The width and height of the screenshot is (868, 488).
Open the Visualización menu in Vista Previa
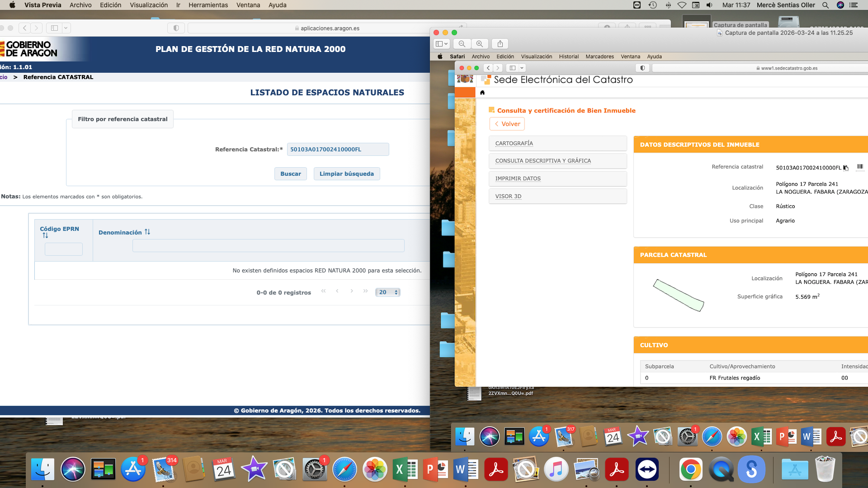click(148, 5)
